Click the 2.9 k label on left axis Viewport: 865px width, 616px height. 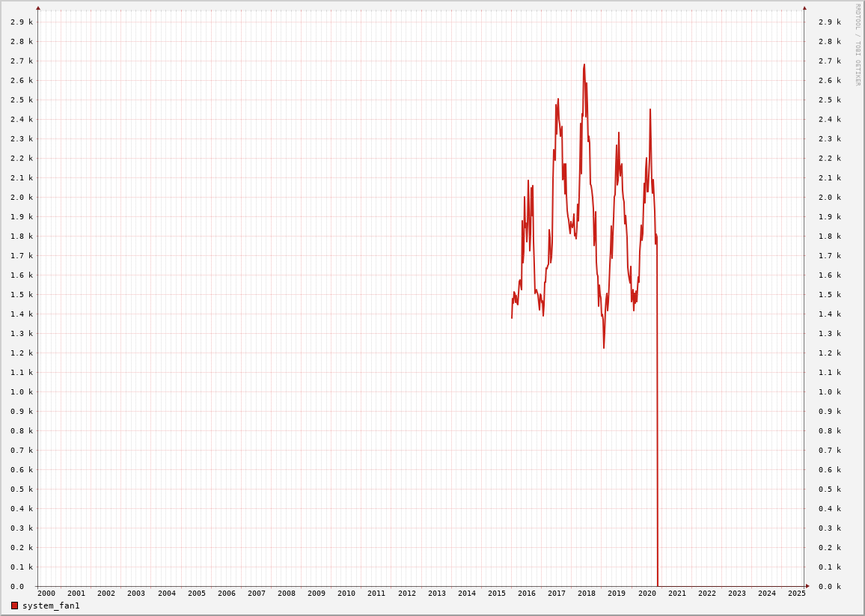(22, 22)
